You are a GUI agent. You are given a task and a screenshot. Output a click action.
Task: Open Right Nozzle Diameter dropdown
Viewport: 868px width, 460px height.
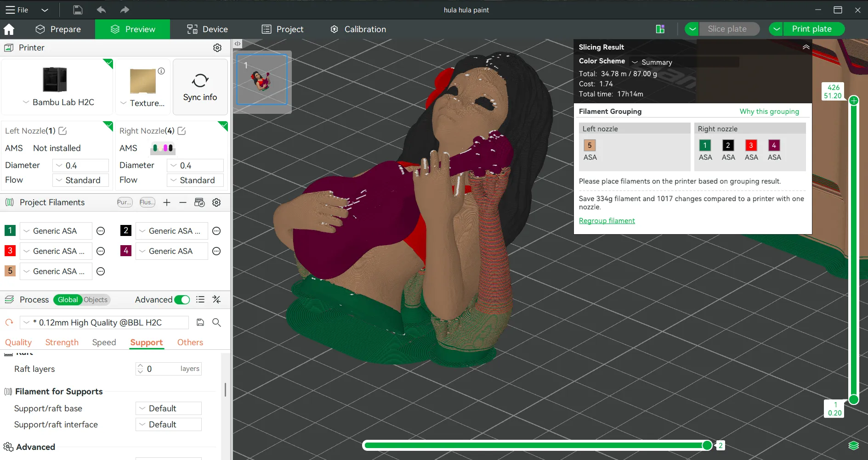(x=195, y=165)
